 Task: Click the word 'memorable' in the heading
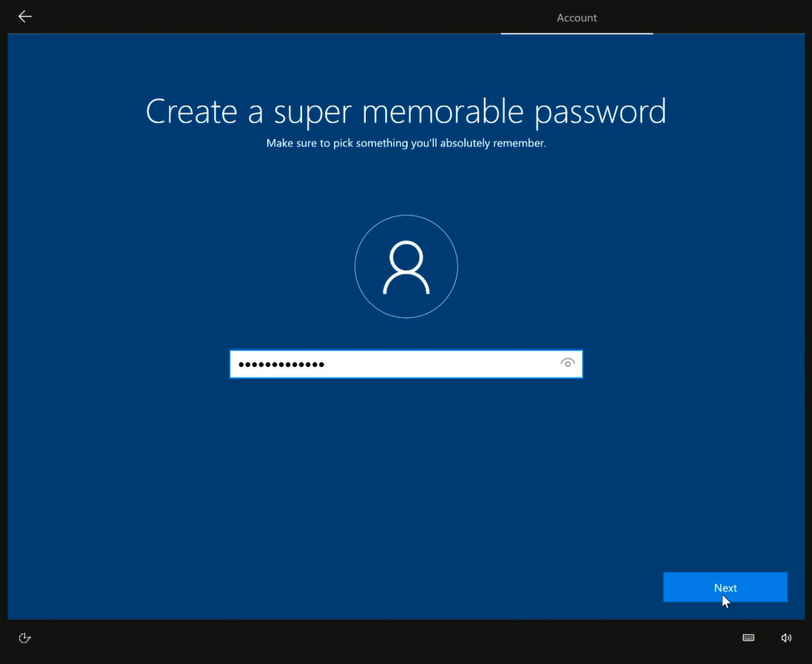(x=440, y=111)
